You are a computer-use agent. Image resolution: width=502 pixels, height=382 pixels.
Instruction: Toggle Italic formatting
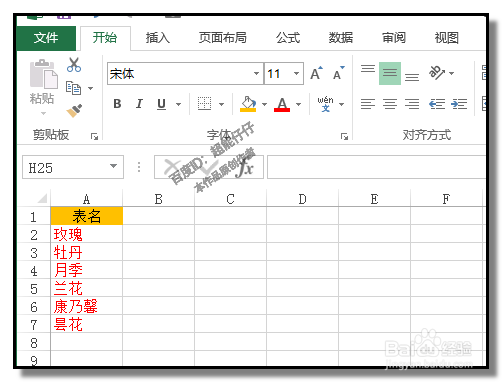pos(139,104)
